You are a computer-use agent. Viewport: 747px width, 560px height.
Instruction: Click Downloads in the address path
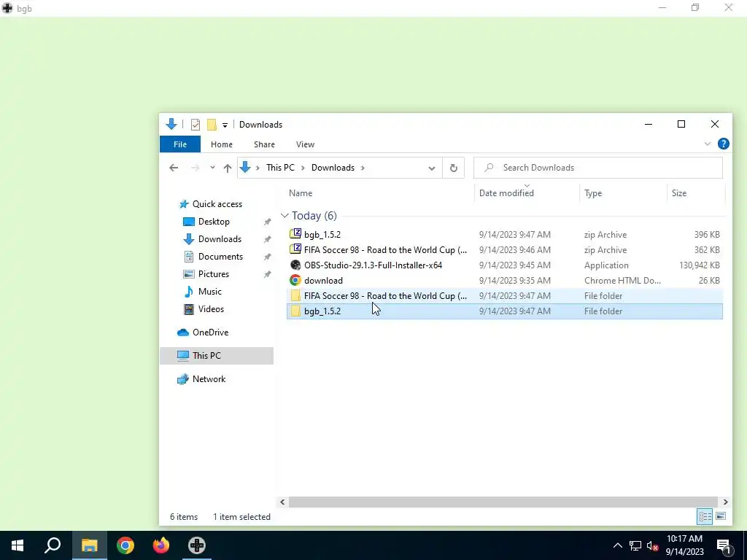coord(333,168)
